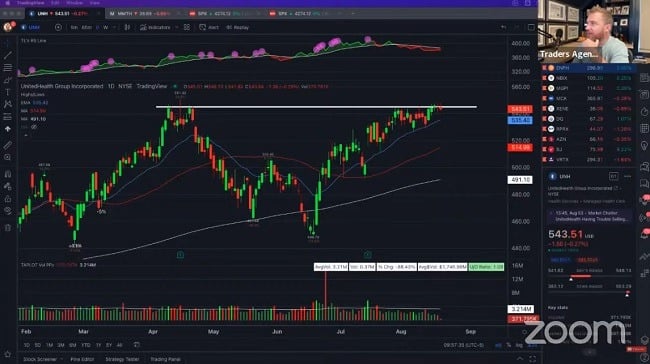Change the candle chart style
This screenshot has height=364, width=650.
[x=127, y=27]
